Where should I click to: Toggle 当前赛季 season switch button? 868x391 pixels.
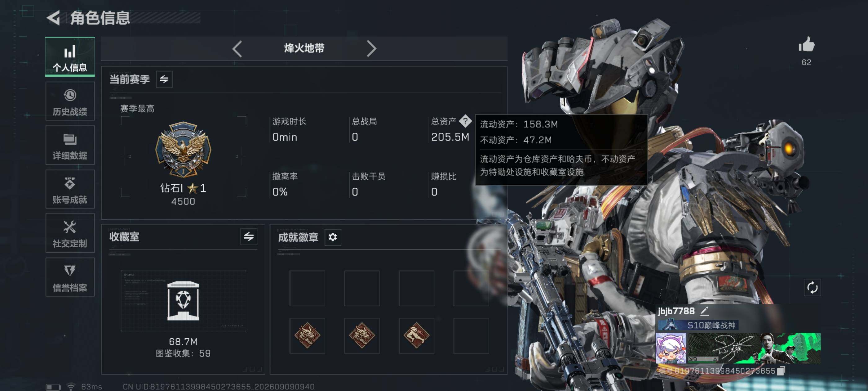pos(164,79)
